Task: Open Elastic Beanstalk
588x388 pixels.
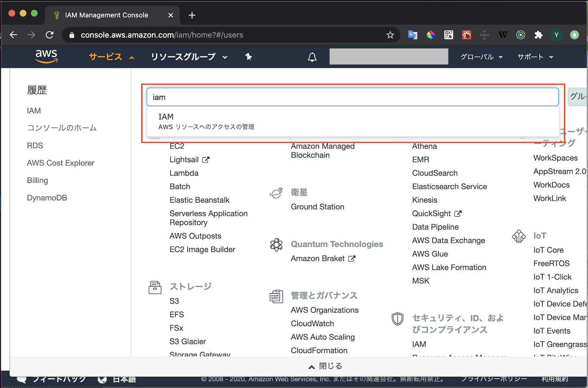Action: pyautogui.click(x=199, y=200)
